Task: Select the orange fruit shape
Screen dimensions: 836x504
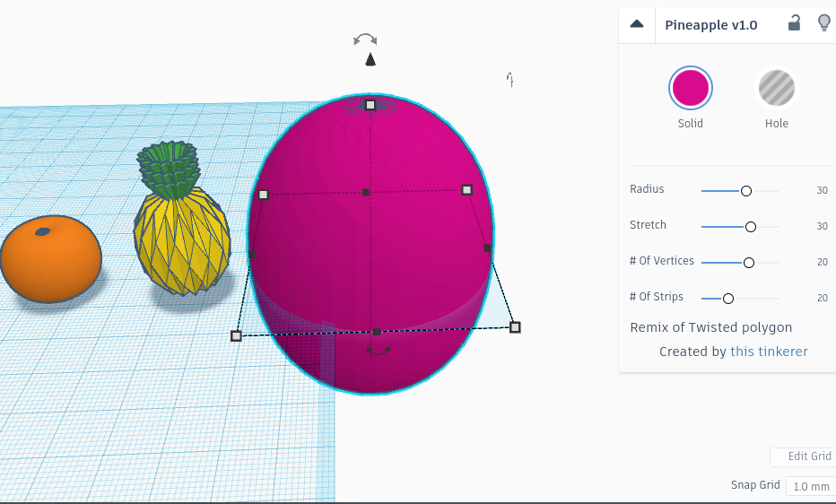Action: [x=50, y=259]
